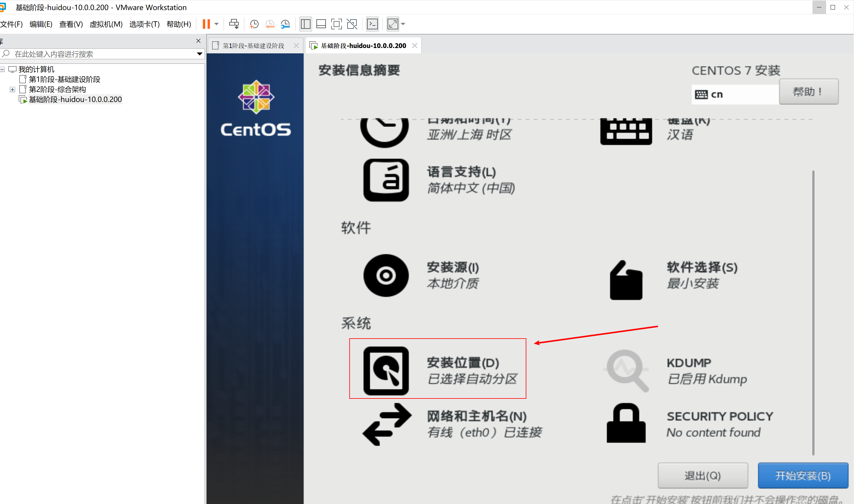
Task: Click the 开始安装(B) button
Action: pos(802,475)
